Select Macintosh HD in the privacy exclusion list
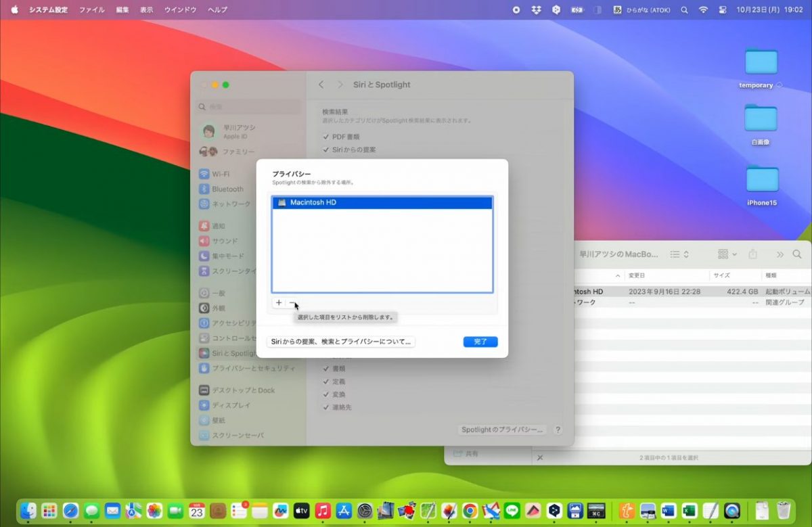Image resolution: width=812 pixels, height=527 pixels. (x=382, y=202)
